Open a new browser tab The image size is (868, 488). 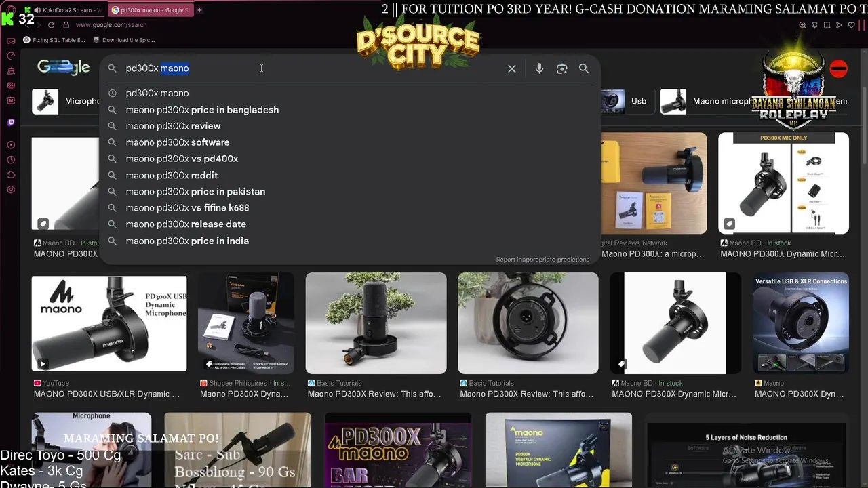point(199,10)
